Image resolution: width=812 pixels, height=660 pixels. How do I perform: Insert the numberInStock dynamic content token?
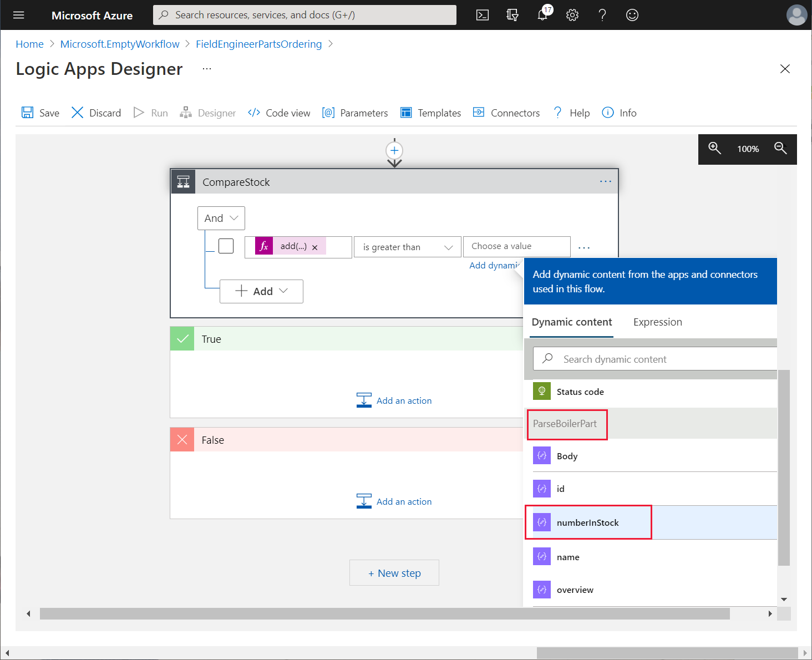tap(654, 522)
